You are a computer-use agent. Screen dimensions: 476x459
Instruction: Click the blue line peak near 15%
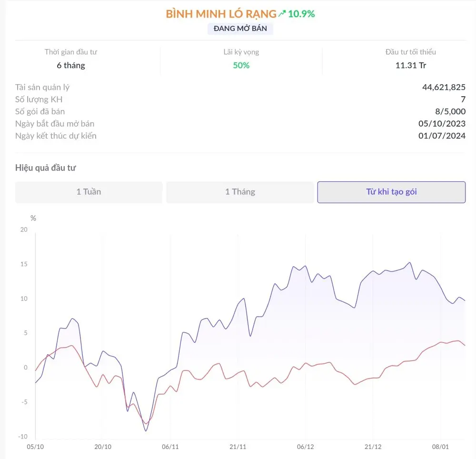pos(410,262)
